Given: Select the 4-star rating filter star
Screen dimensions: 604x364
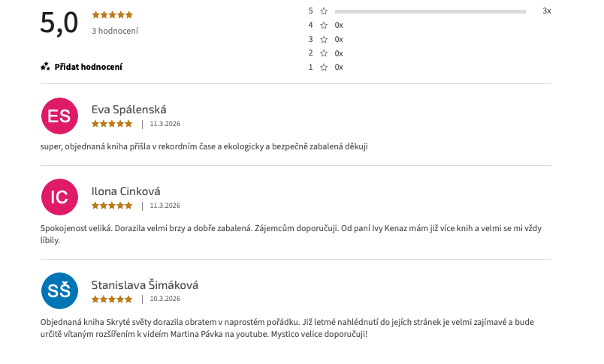Looking at the screenshot, I should pyautogui.click(x=324, y=26).
